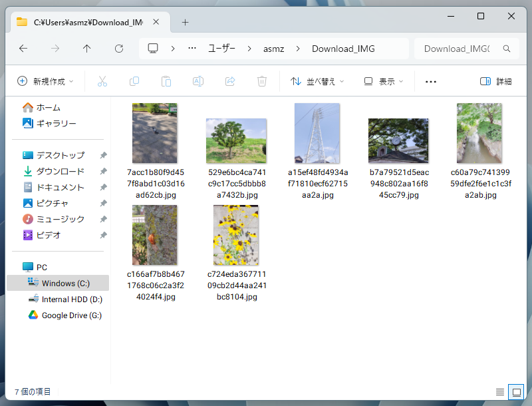
Task: Click the ユーザー breadcrumb segment
Action: pyautogui.click(x=221, y=49)
